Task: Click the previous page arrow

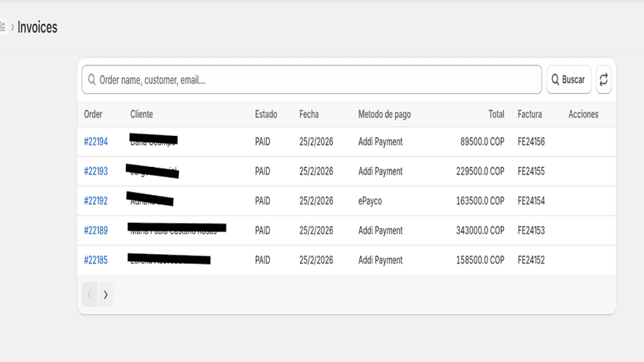Action: click(89, 294)
